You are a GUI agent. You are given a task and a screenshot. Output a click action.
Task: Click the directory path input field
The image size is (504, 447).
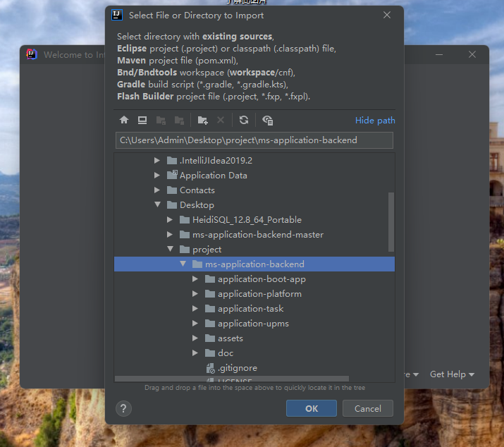(254, 140)
